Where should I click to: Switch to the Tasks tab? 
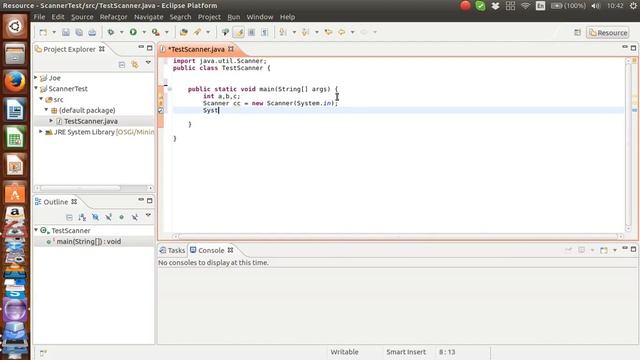coord(172,250)
